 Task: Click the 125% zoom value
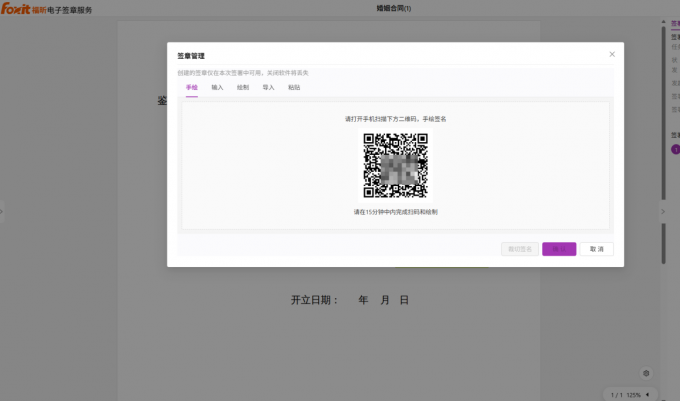pyautogui.click(x=634, y=395)
